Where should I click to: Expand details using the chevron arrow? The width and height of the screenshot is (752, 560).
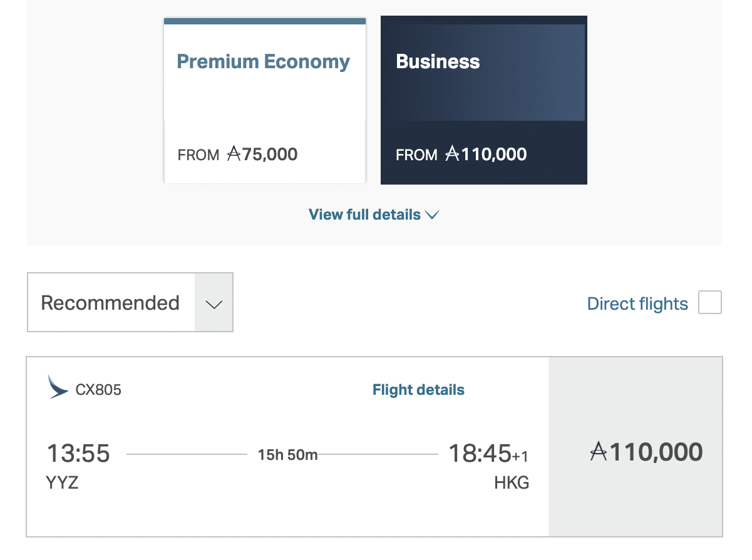click(x=432, y=215)
